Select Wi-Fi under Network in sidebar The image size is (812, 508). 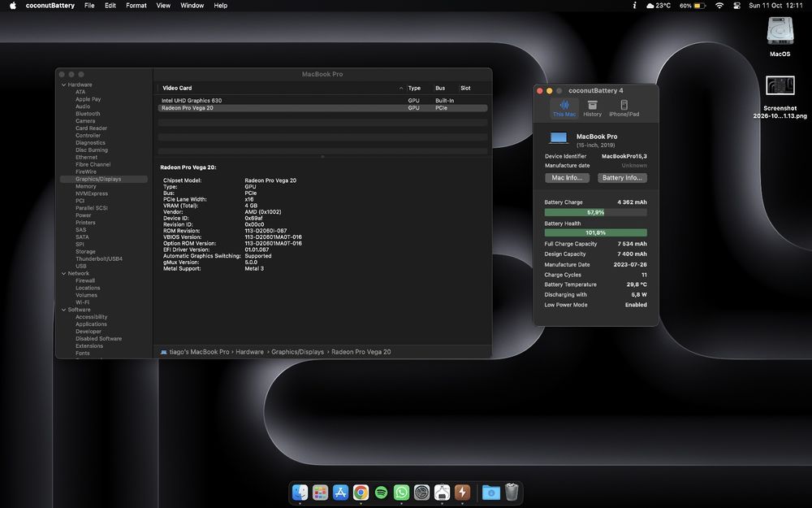pos(82,302)
